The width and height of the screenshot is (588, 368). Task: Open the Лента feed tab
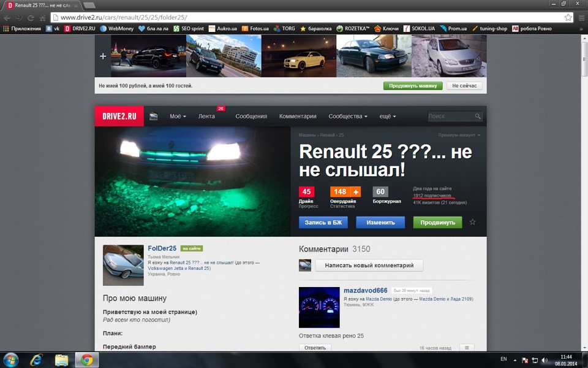[x=206, y=117]
